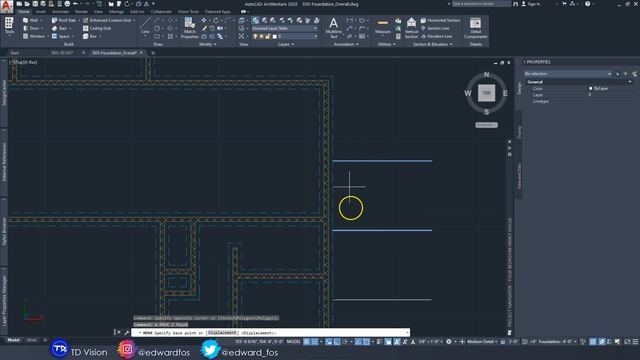Switch to the Home ribbon tab
The image size is (640, 360).
(24, 12)
